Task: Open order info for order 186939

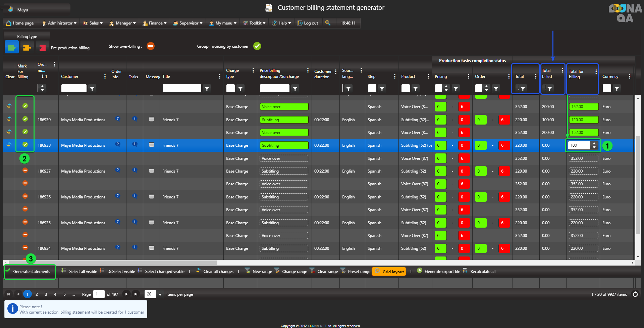Action: pos(117,119)
